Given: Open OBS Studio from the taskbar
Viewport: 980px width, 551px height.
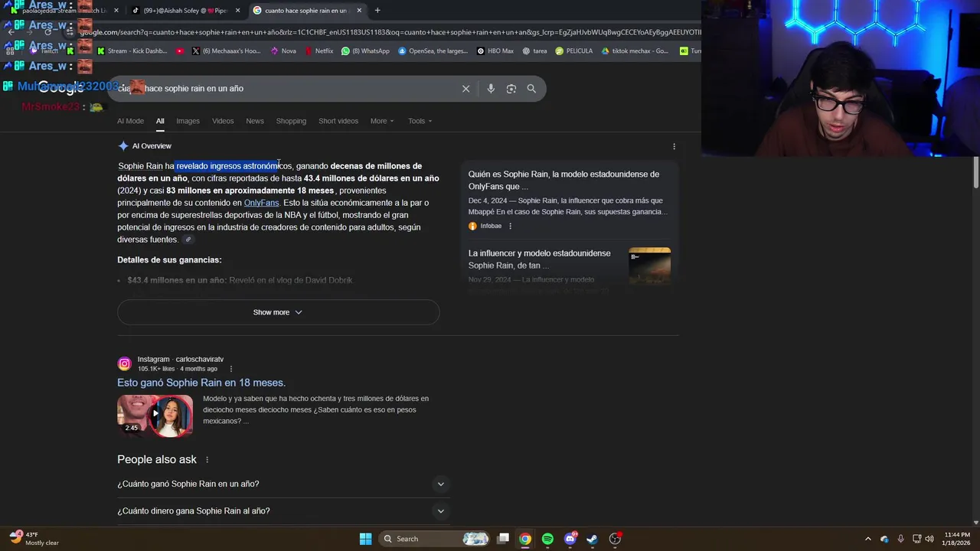Looking at the screenshot, I should 615,539.
